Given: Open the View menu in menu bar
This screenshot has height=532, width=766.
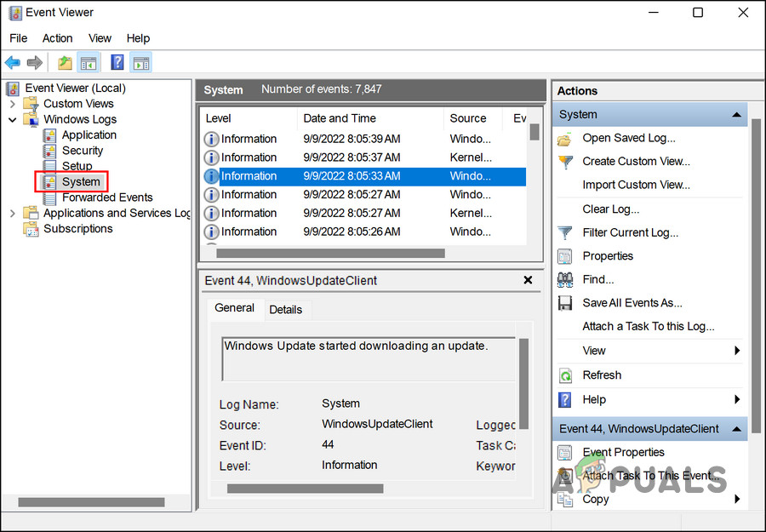Looking at the screenshot, I should (100, 38).
